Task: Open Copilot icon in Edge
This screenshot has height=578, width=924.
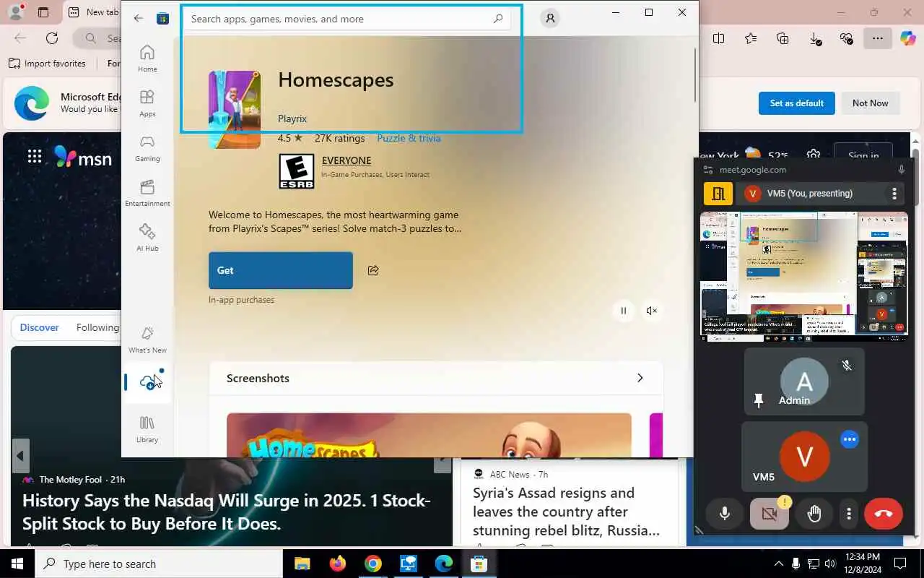Action: (x=907, y=38)
